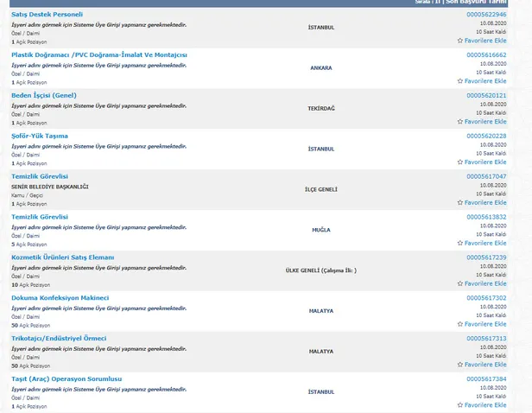Click listing number 00005617313
The image size is (532, 413).
coord(485,339)
